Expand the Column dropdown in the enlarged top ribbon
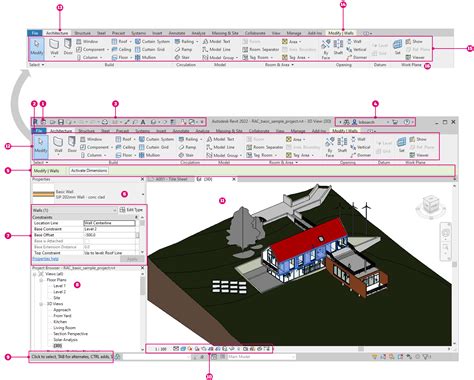This screenshot has height=380, width=474. coord(101,57)
